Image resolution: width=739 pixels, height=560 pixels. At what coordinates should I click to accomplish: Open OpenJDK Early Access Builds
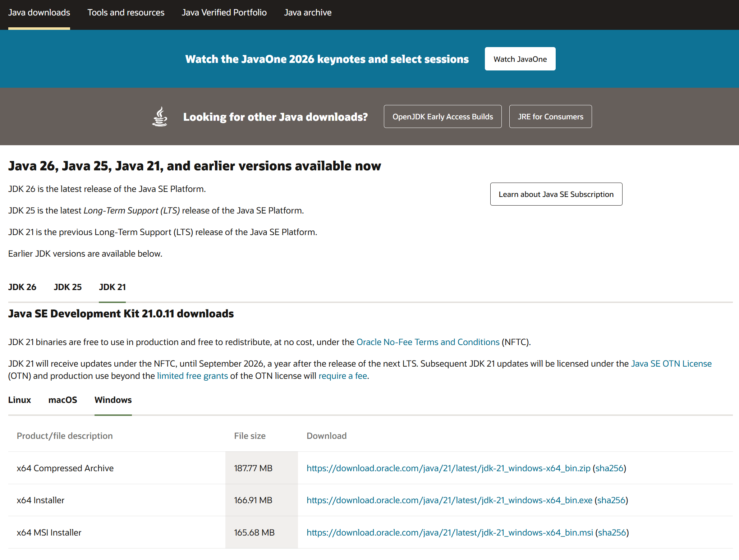(x=443, y=116)
